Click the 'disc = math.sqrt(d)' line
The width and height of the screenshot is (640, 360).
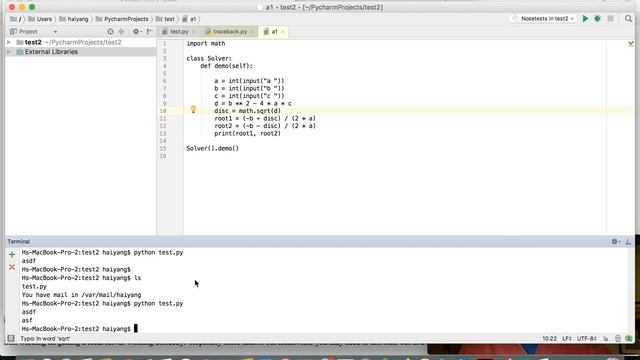click(247, 111)
